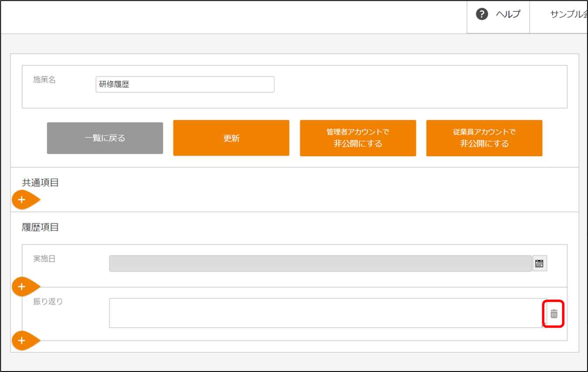Click the 共通項目 section heading

tap(40, 183)
